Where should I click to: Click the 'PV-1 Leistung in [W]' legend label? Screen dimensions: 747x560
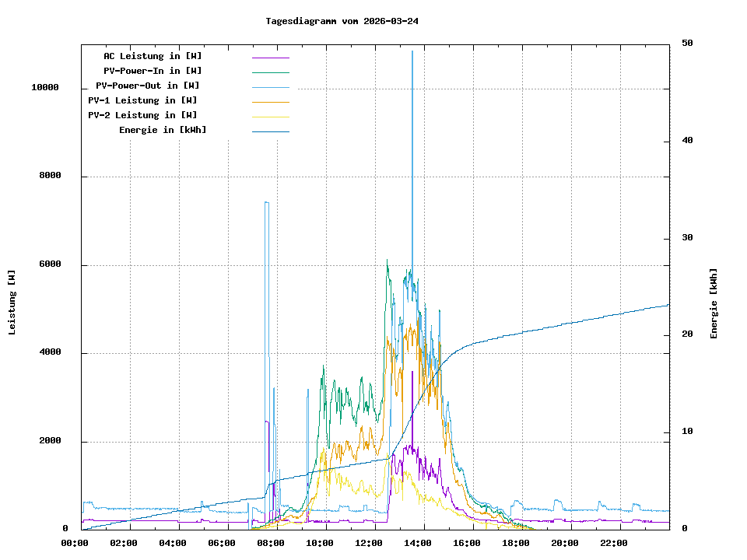pyautogui.click(x=142, y=100)
